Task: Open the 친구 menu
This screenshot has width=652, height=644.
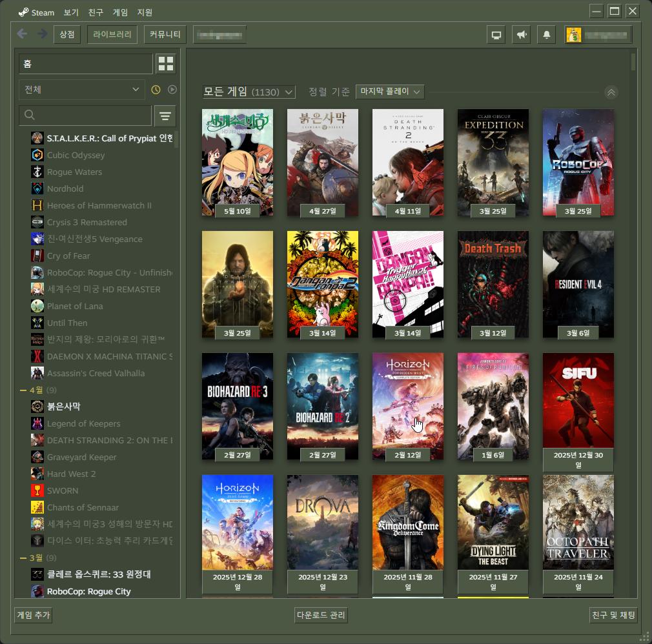Action: click(x=96, y=12)
